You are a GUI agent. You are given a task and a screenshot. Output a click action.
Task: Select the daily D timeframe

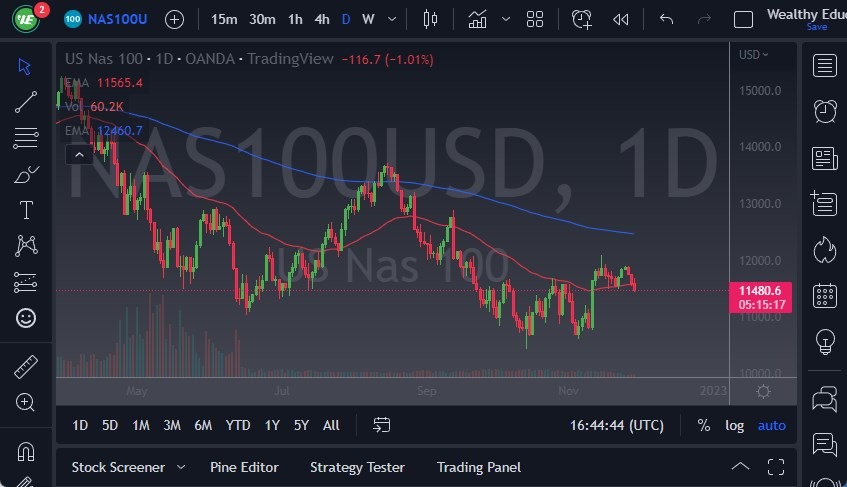346,19
